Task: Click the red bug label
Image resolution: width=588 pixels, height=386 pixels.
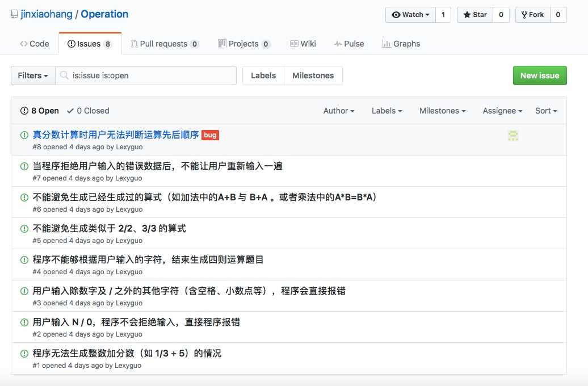Action: (x=210, y=135)
